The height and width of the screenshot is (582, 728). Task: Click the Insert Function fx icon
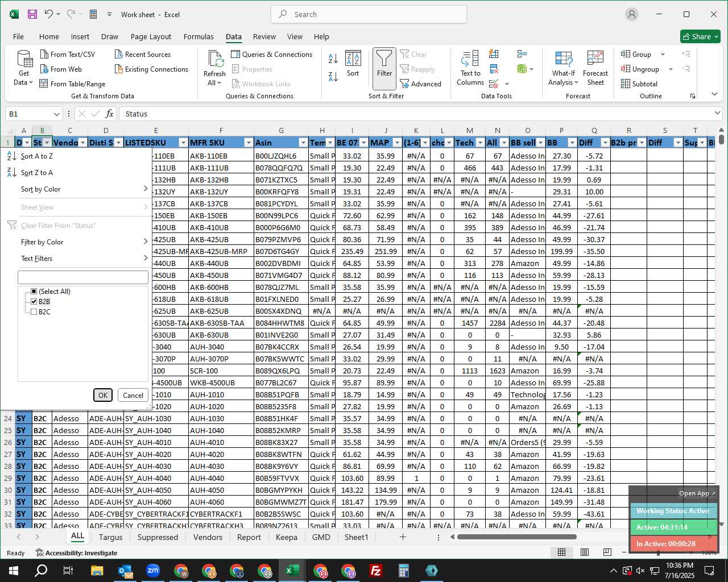[110, 114]
